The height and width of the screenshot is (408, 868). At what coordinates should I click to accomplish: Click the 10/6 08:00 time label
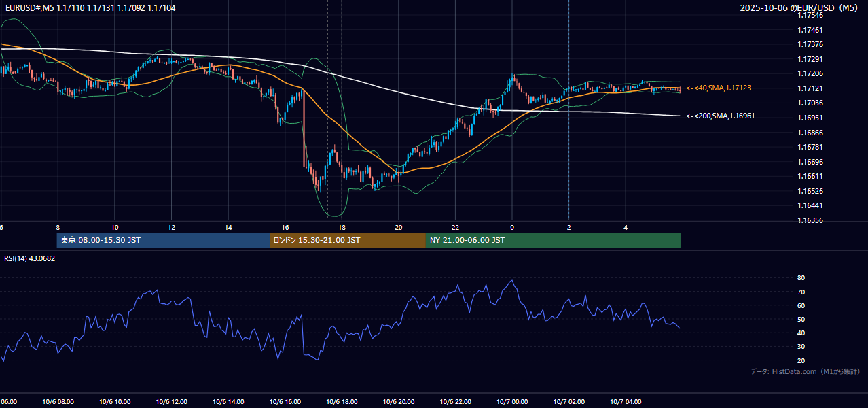point(58,402)
